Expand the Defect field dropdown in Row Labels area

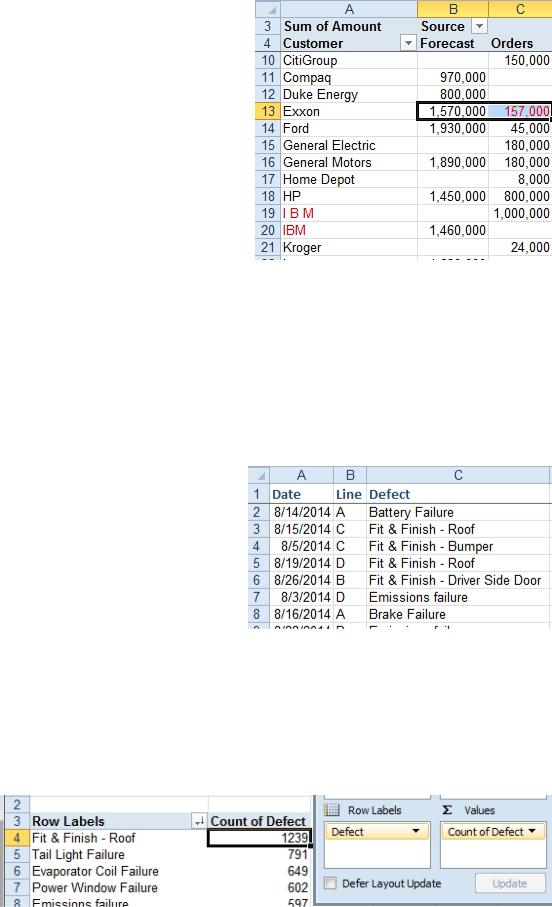pyautogui.click(x=415, y=831)
